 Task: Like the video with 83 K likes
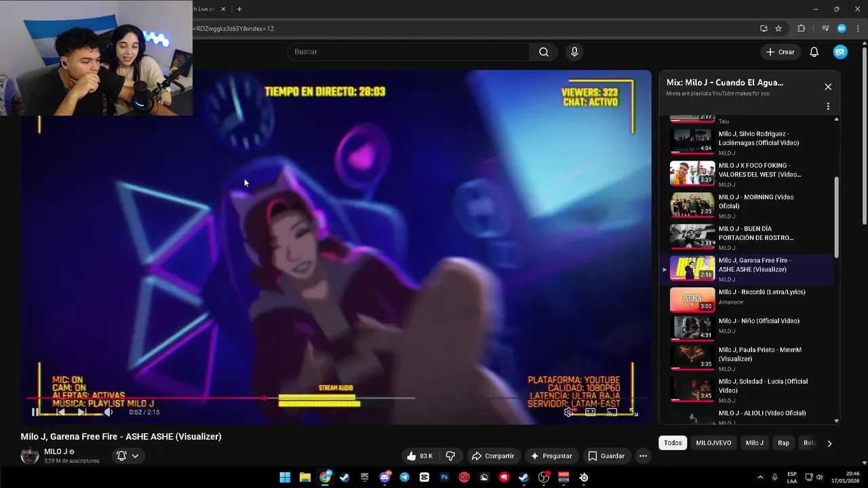pyautogui.click(x=420, y=456)
